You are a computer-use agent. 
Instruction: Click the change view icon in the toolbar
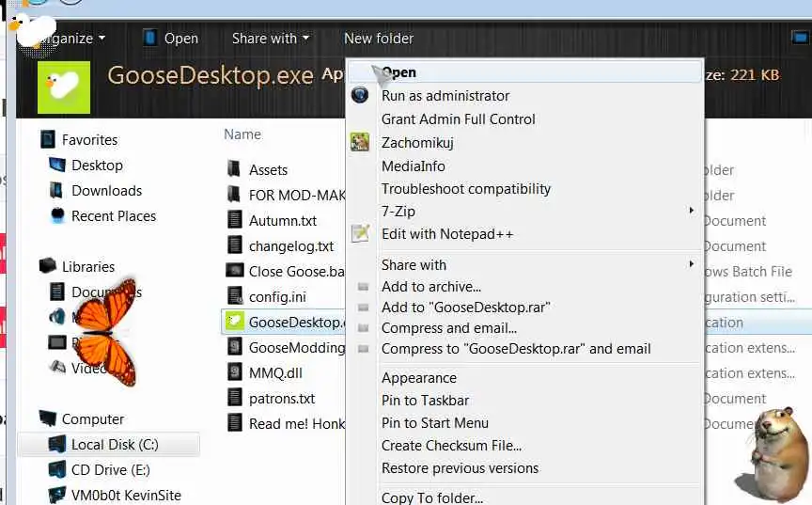point(801,38)
